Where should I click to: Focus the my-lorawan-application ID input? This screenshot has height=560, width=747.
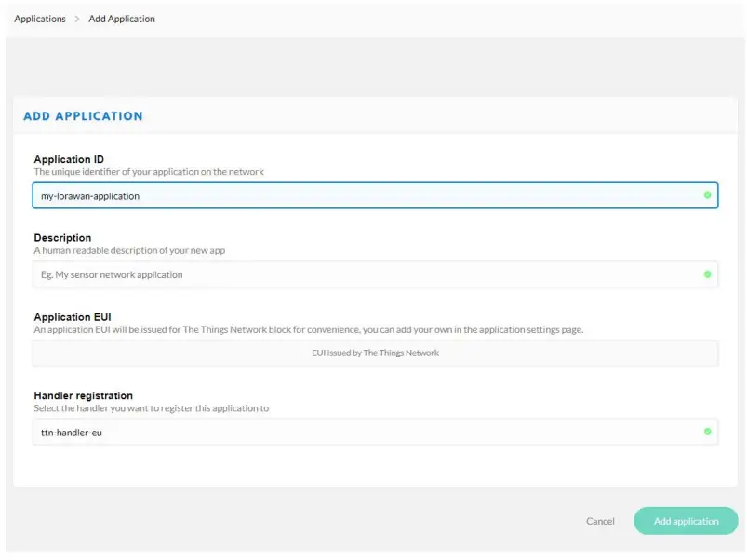coord(363,195)
